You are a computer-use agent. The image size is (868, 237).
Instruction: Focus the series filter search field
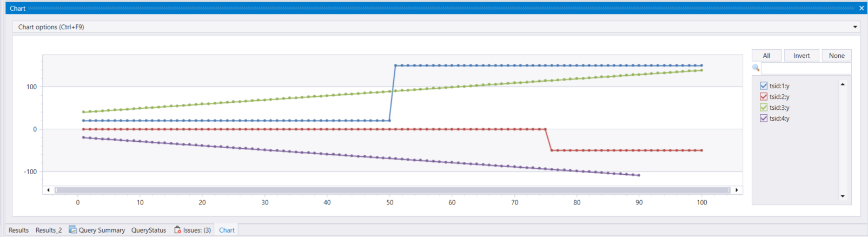(806, 68)
